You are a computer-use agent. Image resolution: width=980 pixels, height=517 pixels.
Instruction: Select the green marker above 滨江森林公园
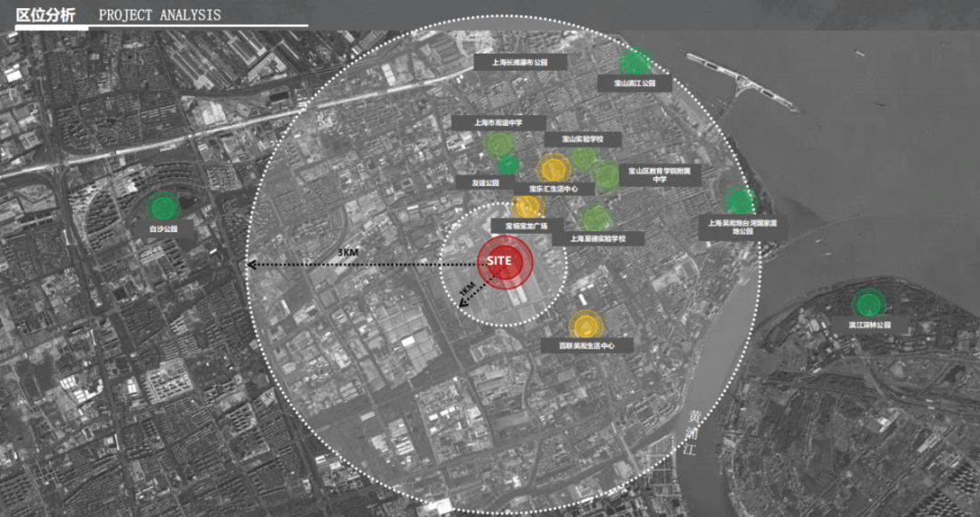(868, 304)
